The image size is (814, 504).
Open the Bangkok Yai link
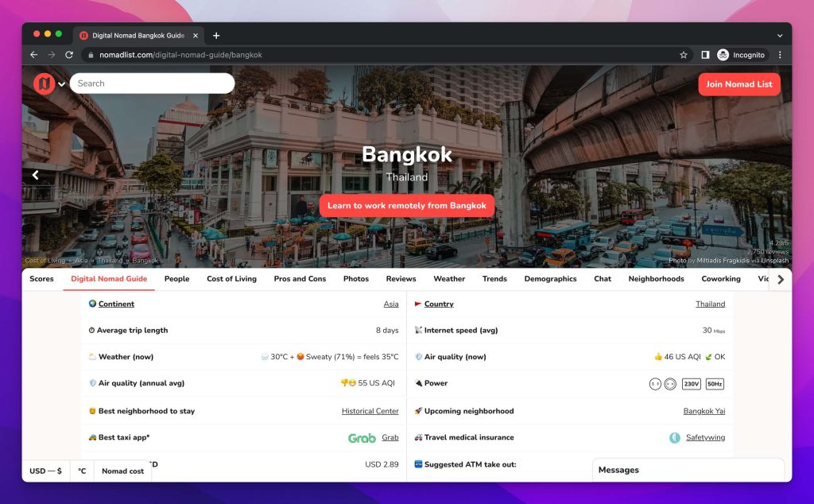(704, 411)
